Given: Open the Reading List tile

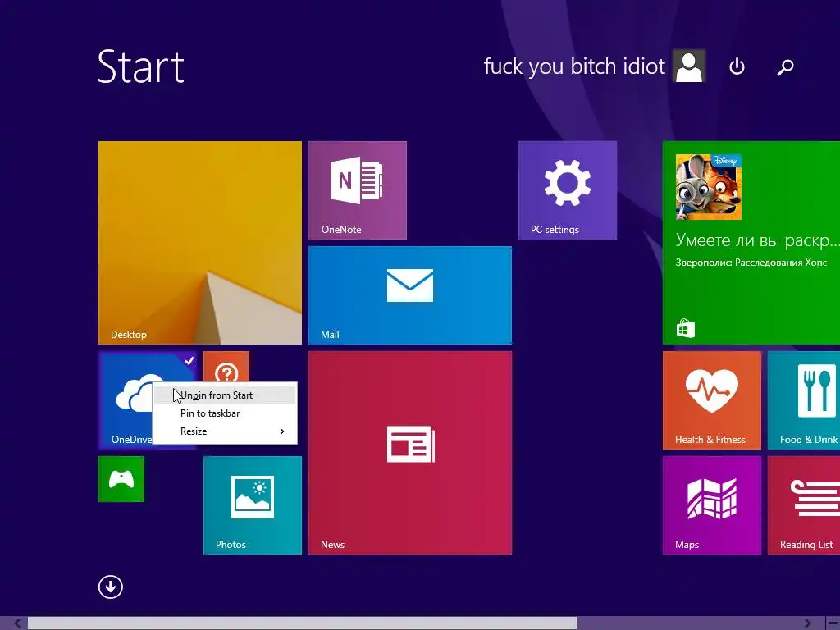Looking at the screenshot, I should tap(804, 505).
